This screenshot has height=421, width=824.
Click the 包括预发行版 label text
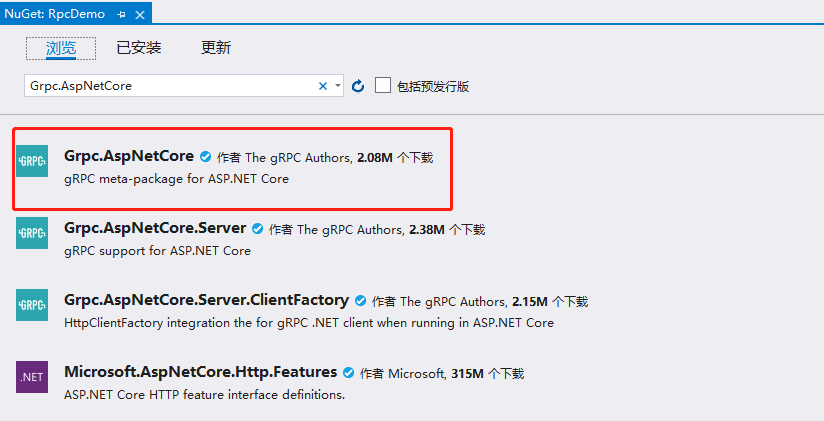point(433,86)
